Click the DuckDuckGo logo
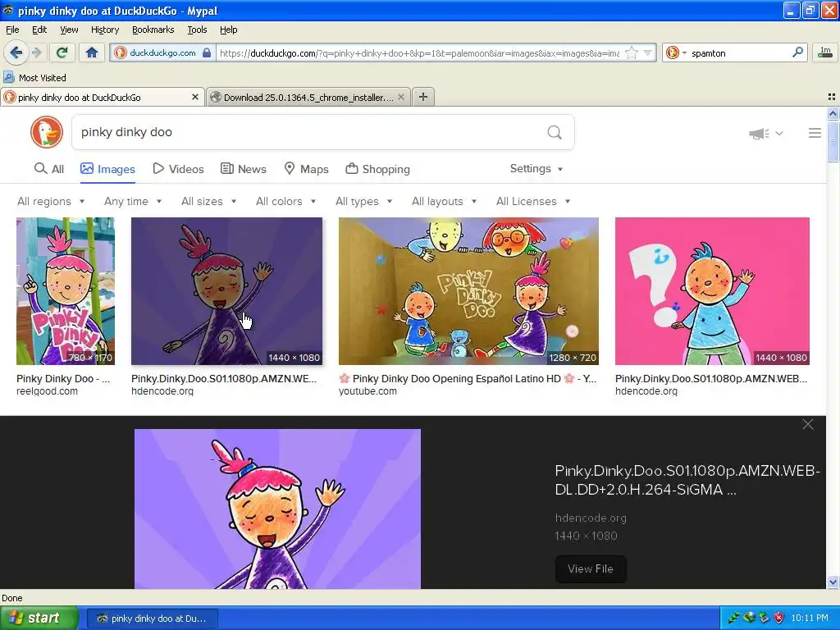 (47, 132)
